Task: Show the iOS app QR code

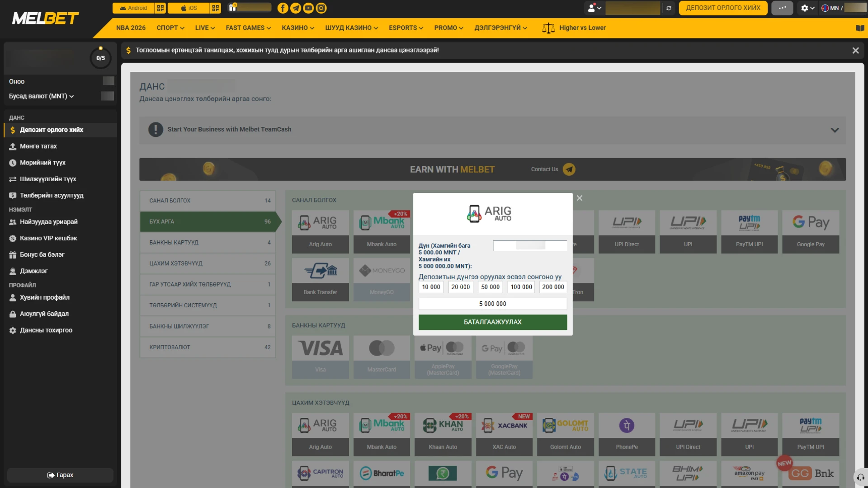Action: click(216, 8)
